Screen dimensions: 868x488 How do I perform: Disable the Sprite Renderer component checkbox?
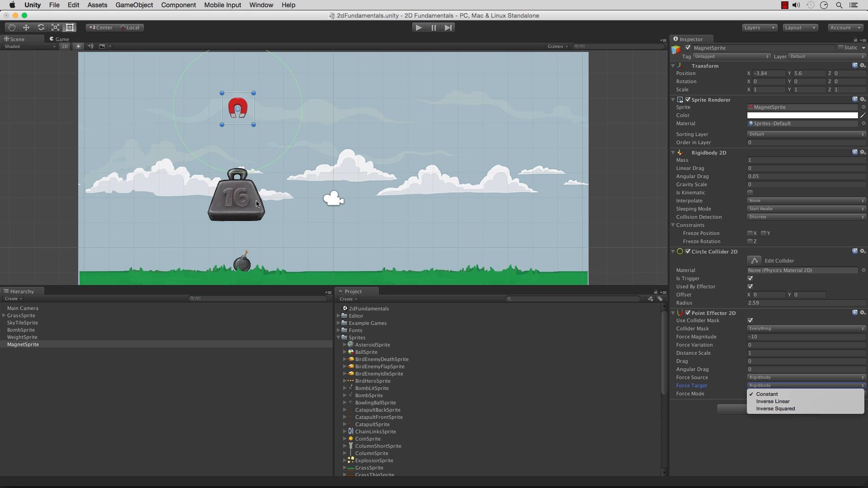coord(688,99)
